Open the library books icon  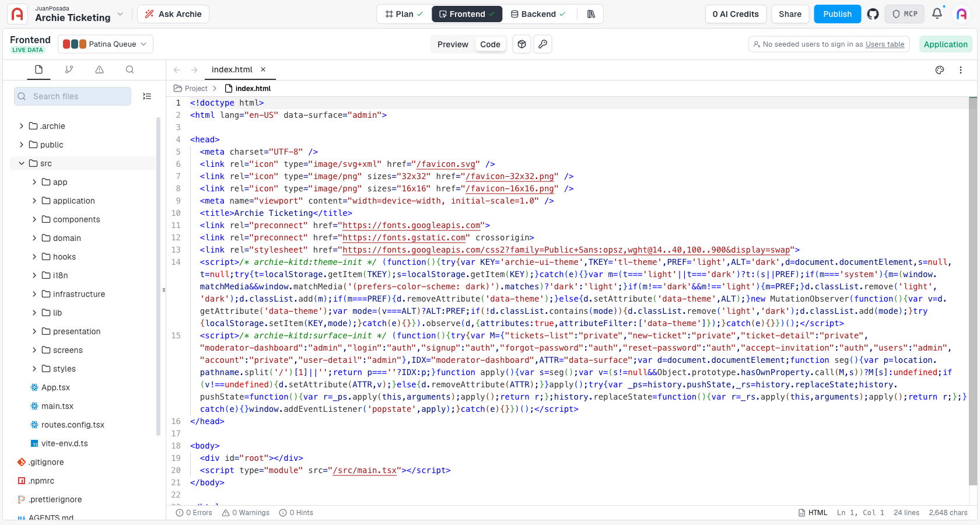[x=591, y=14]
